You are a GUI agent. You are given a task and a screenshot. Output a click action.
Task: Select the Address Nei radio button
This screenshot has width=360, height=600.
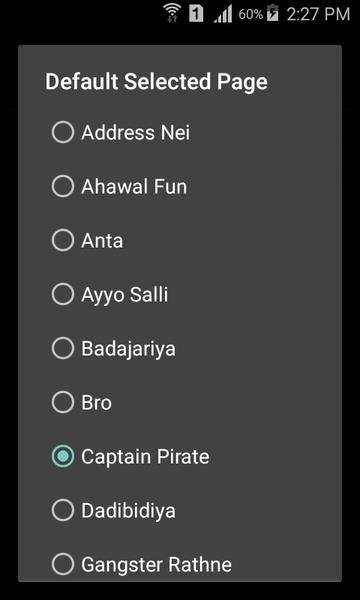(63, 132)
